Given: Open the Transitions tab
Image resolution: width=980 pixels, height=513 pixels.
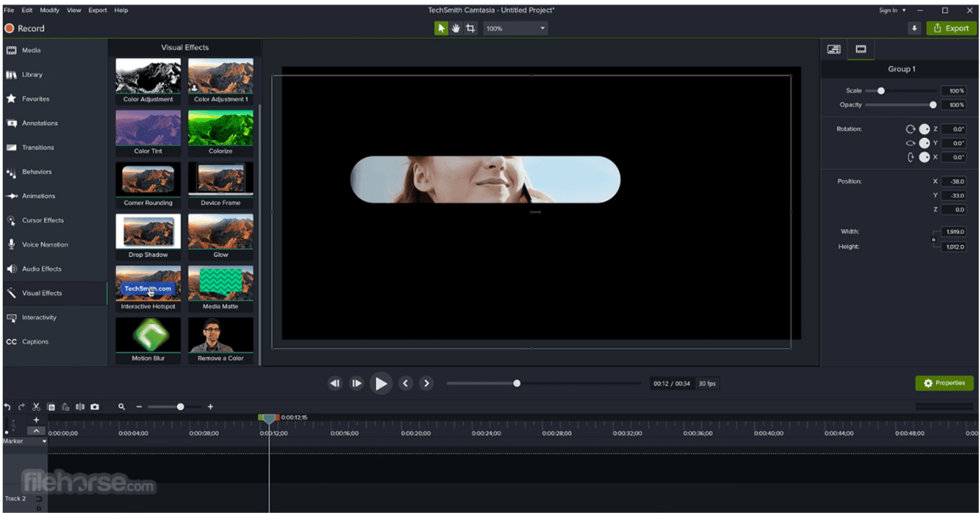Looking at the screenshot, I should click(x=54, y=148).
